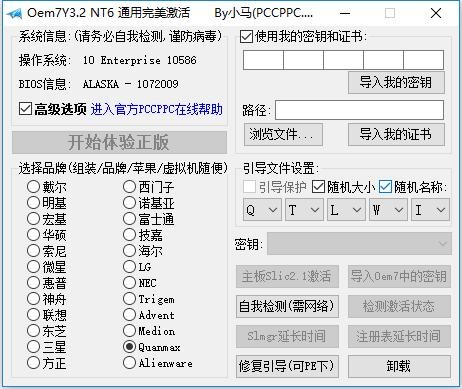Image resolution: width=462 pixels, height=389 pixels.
Task: Toggle the 使用我的密钥和证书 checkbox
Action: 246,36
